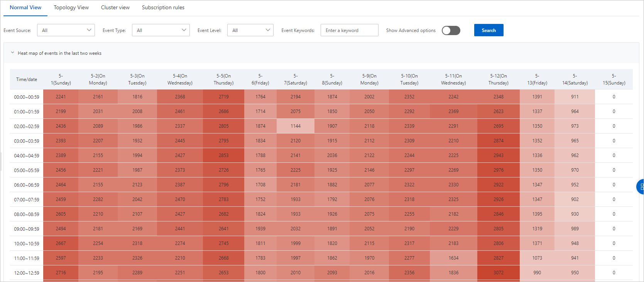Screen dimensions: 644x282
Task: Select the 5-5(On Thursday) column header
Action: pyautogui.click(x=224, y=79)
